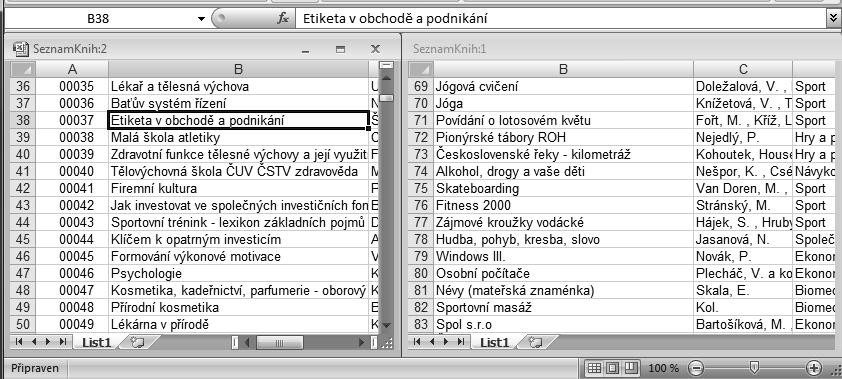Select column B header in SeznamKnih:1
The image size is (842, 379).
pyautogui.click(x=563, y=69)
